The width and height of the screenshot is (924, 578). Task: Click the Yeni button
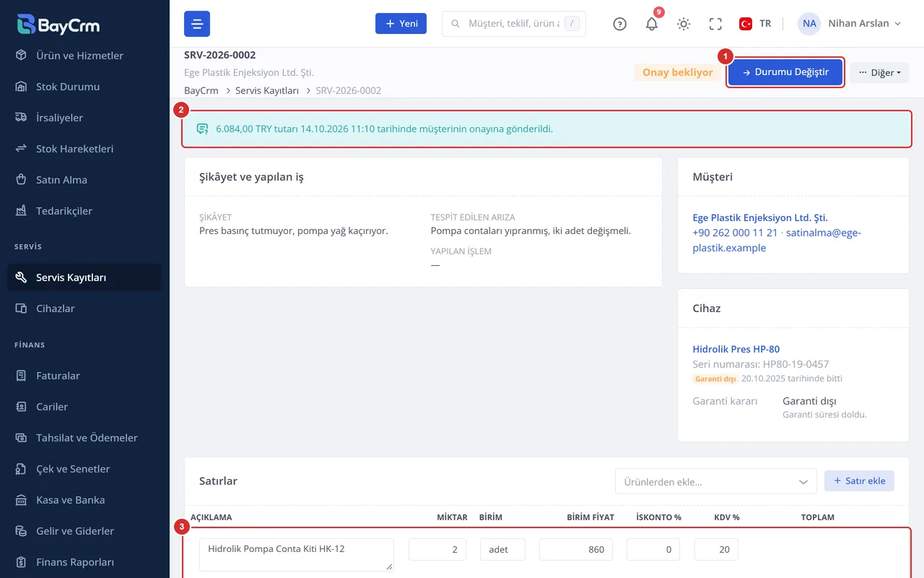401,24
